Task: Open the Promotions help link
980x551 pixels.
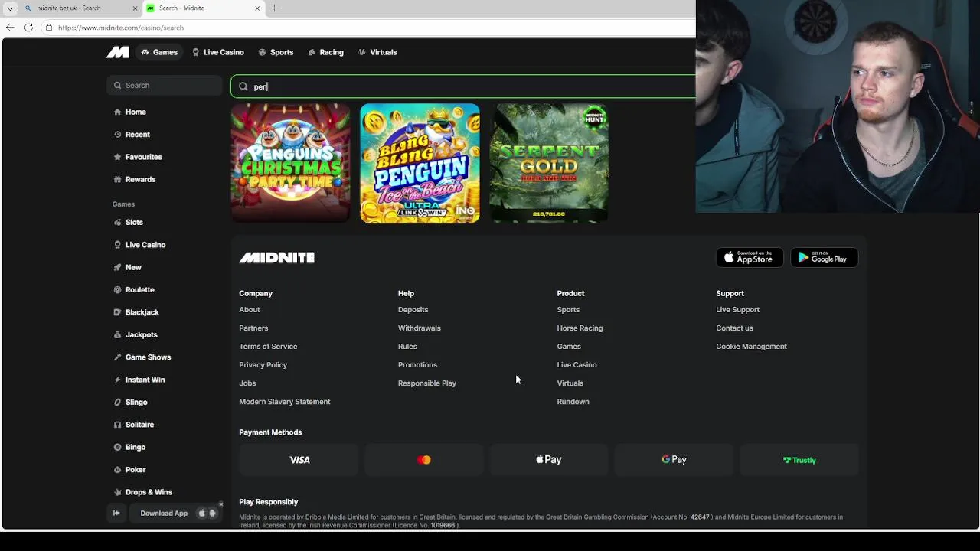Action: tap(418, 365)
